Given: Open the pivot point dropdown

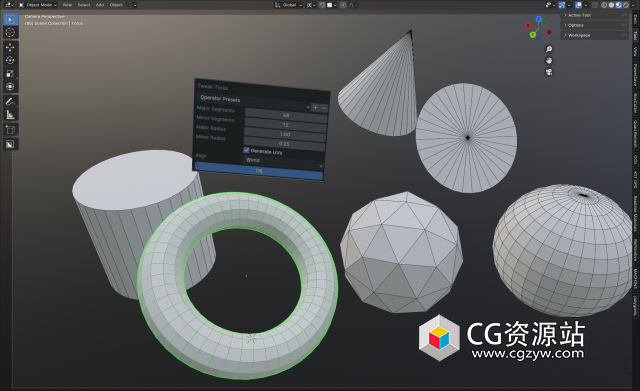Looking at the screenshot, I should [311, 5].
